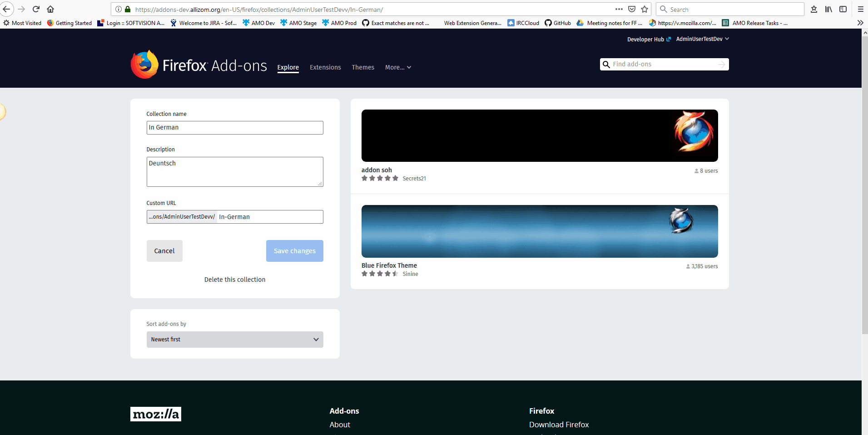Submit add-on search with the arrow icon
This screenshot has width=868, height=435.
(x=721, y=65)
